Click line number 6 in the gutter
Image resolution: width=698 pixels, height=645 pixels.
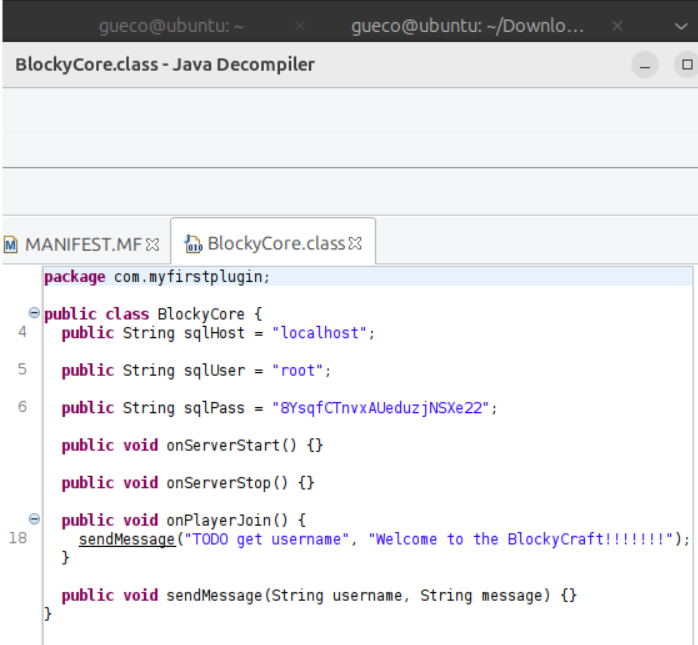click(x=22, y=407)
